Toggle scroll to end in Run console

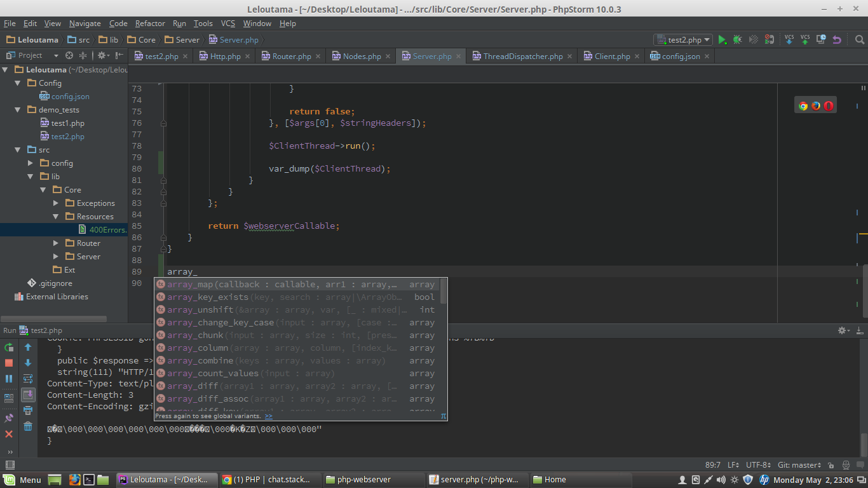[x=28, y=395]
